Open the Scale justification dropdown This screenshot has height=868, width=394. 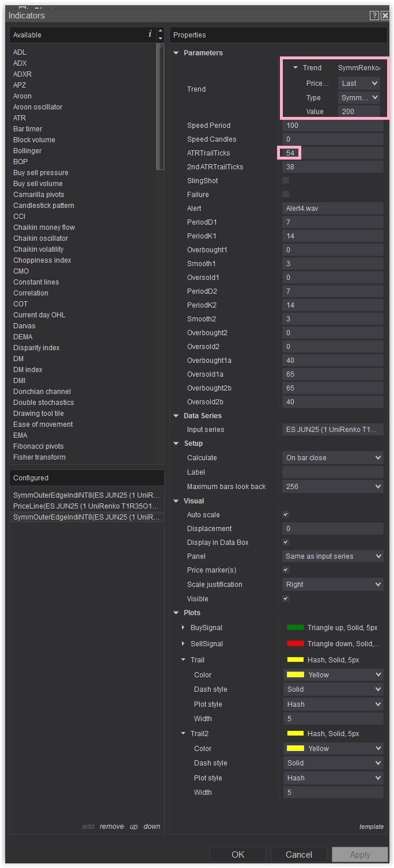pyautogui.click(x=333, y=585)
